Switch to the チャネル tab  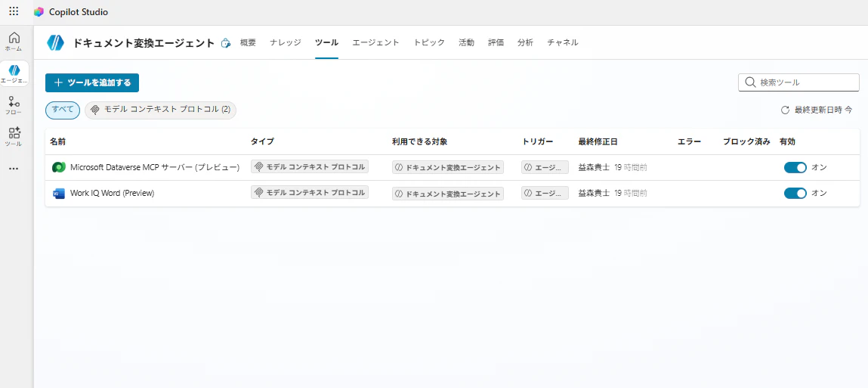click(x=563, y=42)
